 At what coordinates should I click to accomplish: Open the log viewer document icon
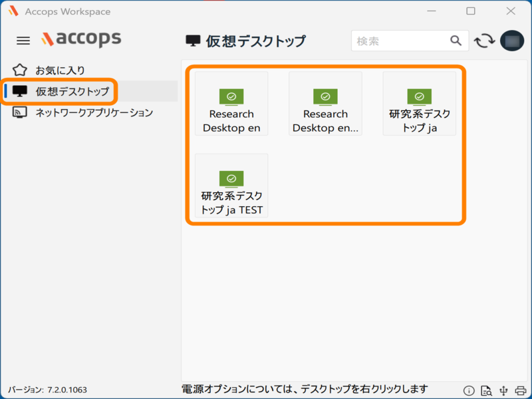click(486, 391)
